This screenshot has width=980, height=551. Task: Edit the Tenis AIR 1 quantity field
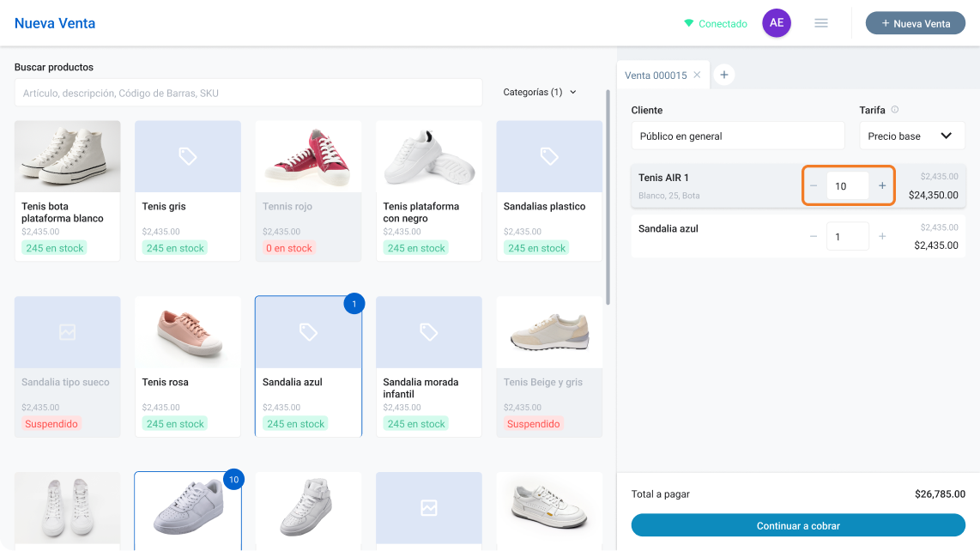(x=848, y=185)
